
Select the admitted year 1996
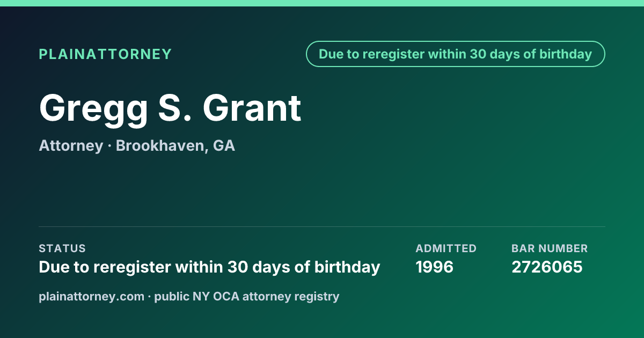[x=435, y=267]
